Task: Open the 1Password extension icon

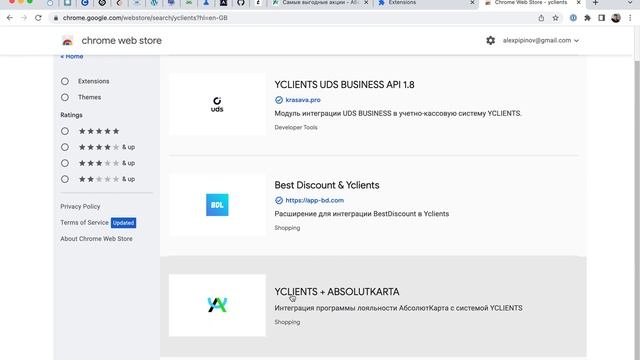Action: point(573,18)
